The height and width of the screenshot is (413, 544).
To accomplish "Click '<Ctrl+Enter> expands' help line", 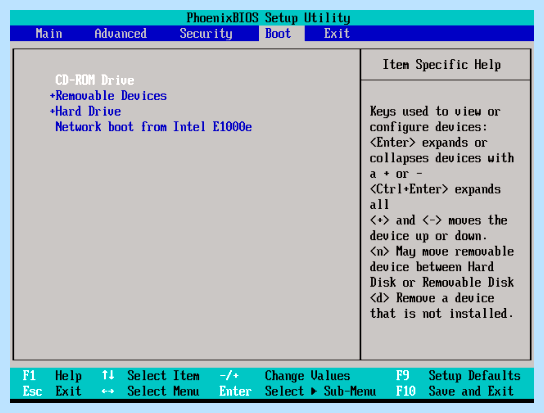I will click(435, 189).
